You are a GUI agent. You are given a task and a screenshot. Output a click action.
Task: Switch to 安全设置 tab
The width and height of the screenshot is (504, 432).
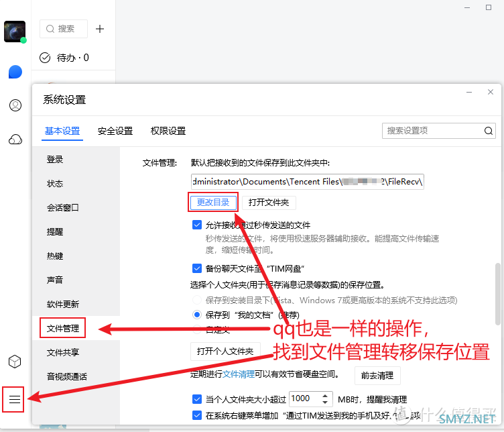pyautogui.click(x=115, y=131)
